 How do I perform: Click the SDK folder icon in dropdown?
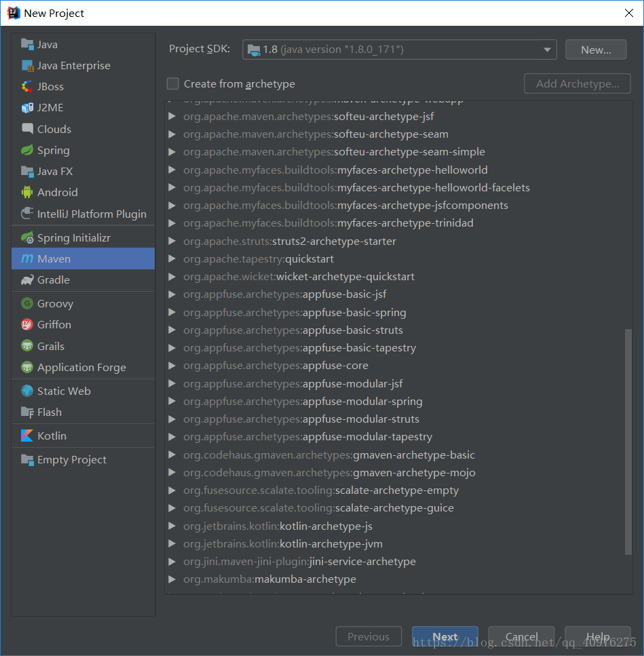coord(254,50)
